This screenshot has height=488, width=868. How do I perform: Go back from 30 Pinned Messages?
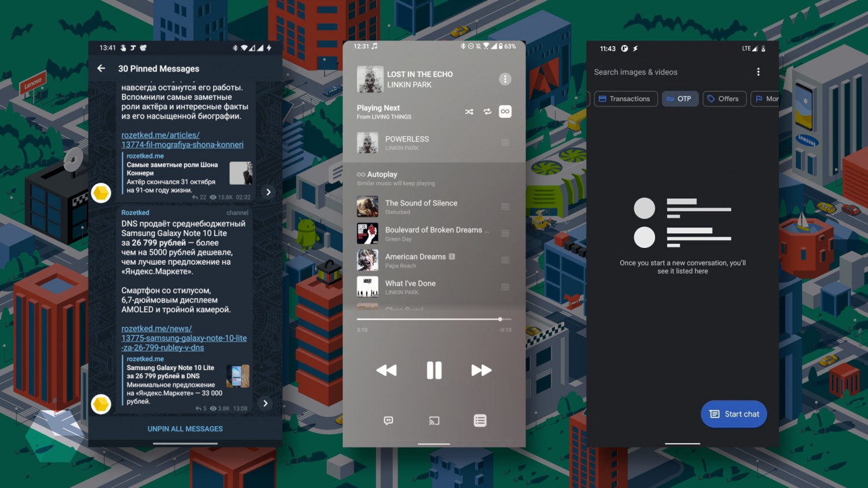click(101, 68)
